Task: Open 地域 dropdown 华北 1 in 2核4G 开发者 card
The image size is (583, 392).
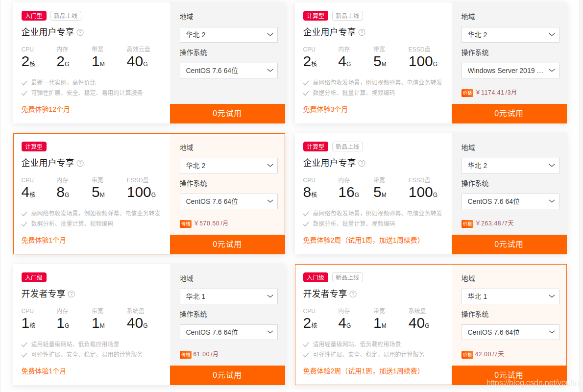Action: pyautogui.click(x=510, y=296)
